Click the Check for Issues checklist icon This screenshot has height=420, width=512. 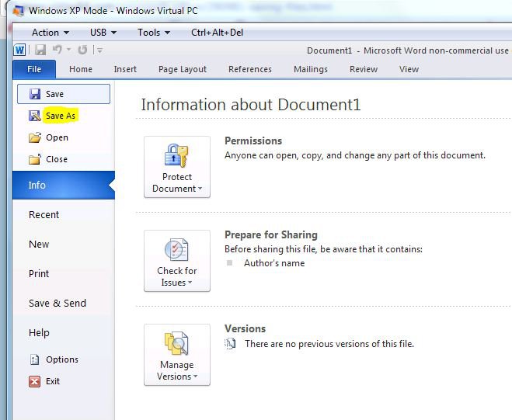click(x=176, y=249)
